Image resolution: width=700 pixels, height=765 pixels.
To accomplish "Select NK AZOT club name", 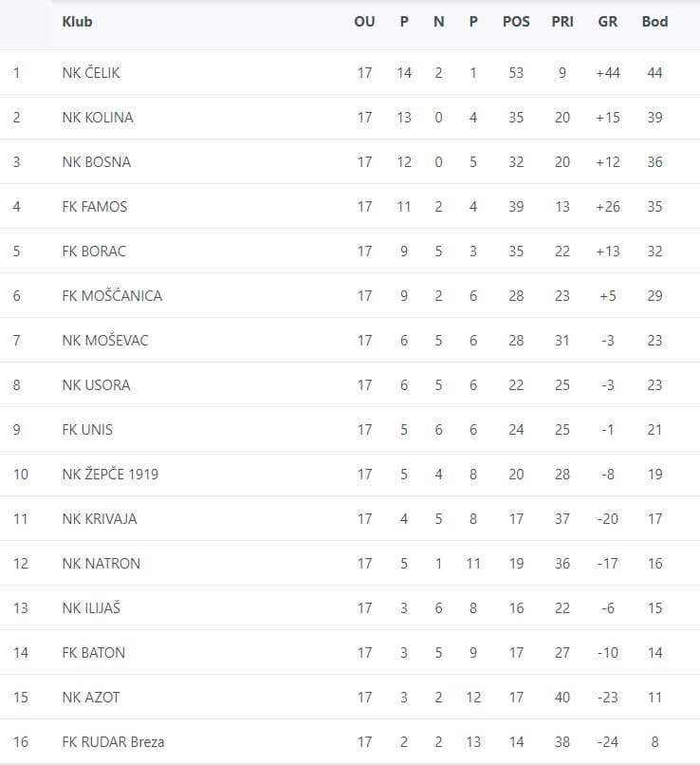I will pos(91,698).
